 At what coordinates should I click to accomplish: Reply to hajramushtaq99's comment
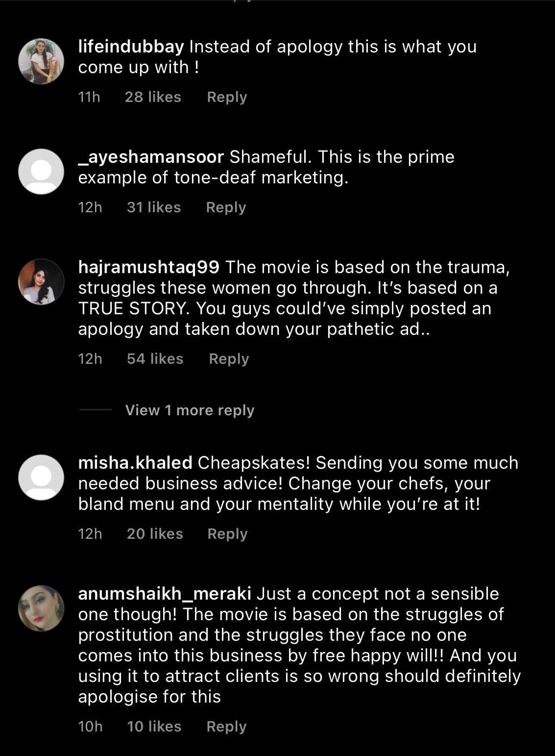coord(229,359)
